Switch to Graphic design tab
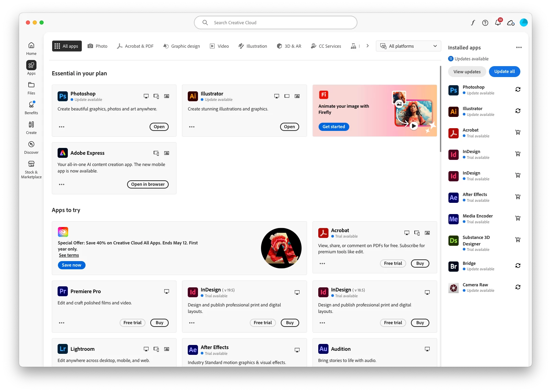 [x=182, y=46]
